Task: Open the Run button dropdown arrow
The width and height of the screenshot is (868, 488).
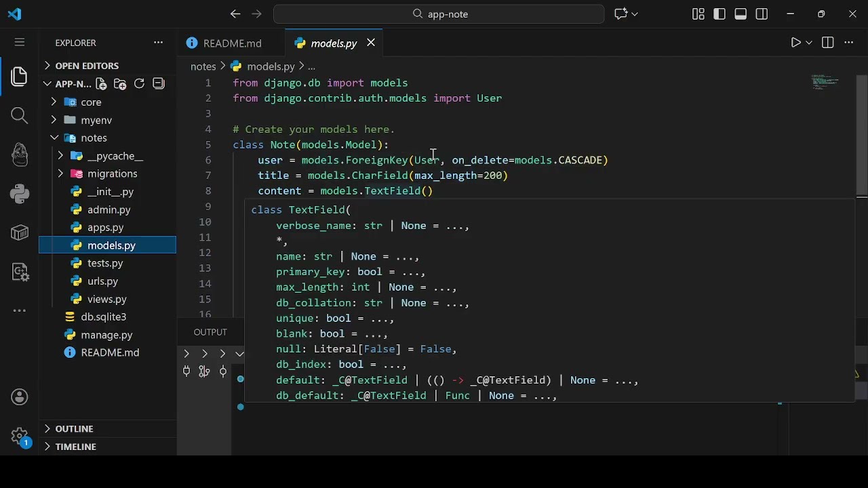Action: click(x=809, y=43)
